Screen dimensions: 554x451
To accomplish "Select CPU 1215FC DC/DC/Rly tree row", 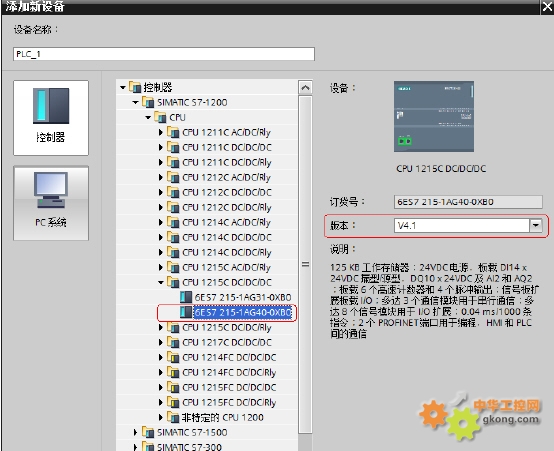I will coord(207,403).
